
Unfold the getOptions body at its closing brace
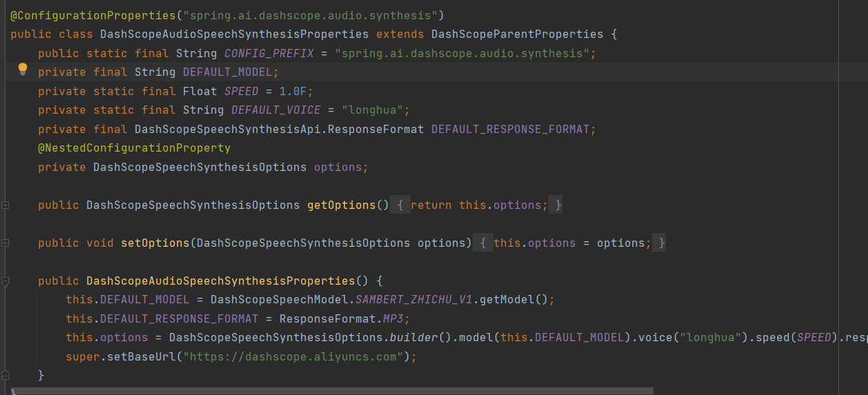click(x=555, y=205)
